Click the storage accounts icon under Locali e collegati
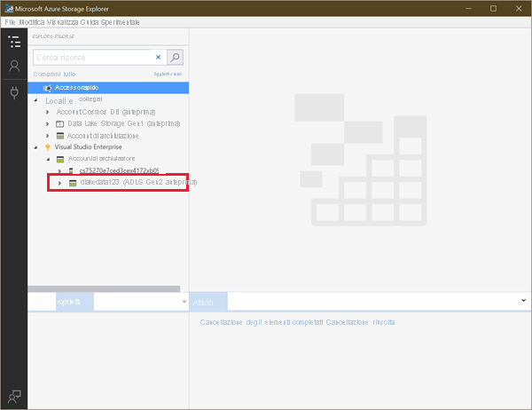532x410 pixels. (60, 136)
